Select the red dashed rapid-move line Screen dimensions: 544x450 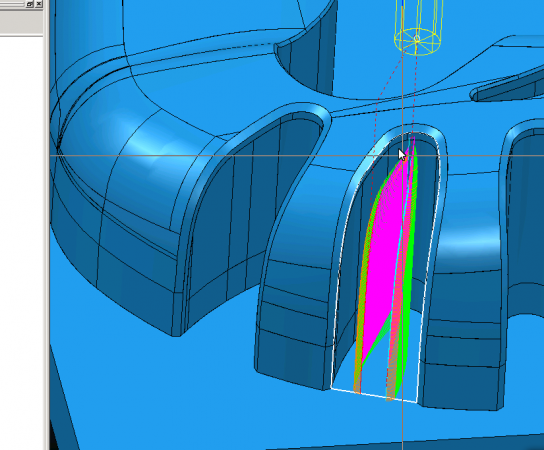click(377, 114)
